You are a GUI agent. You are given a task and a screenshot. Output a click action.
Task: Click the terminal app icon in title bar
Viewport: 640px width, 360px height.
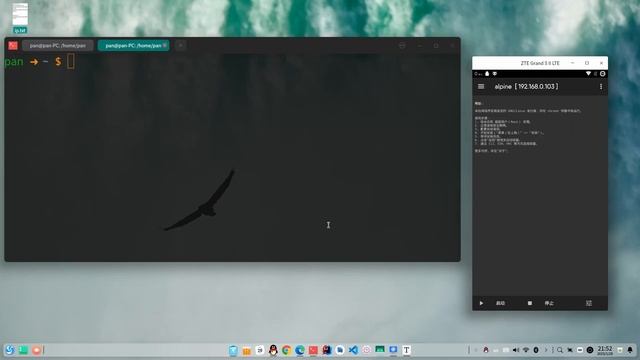click(13, 45)
